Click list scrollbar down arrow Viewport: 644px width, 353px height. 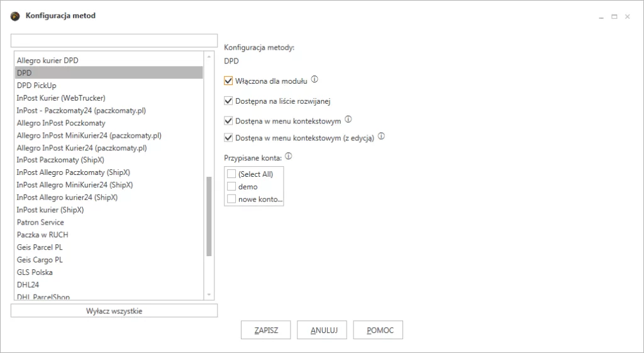209,294
